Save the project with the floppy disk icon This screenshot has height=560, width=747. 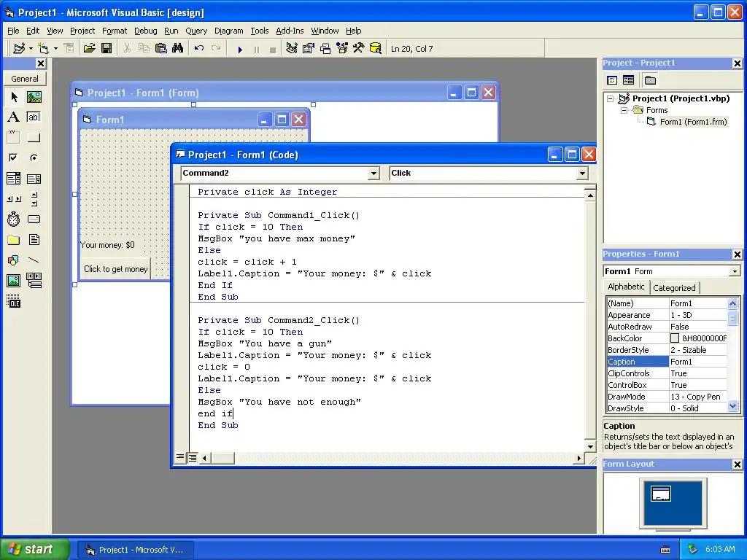[x=107, y=48]
